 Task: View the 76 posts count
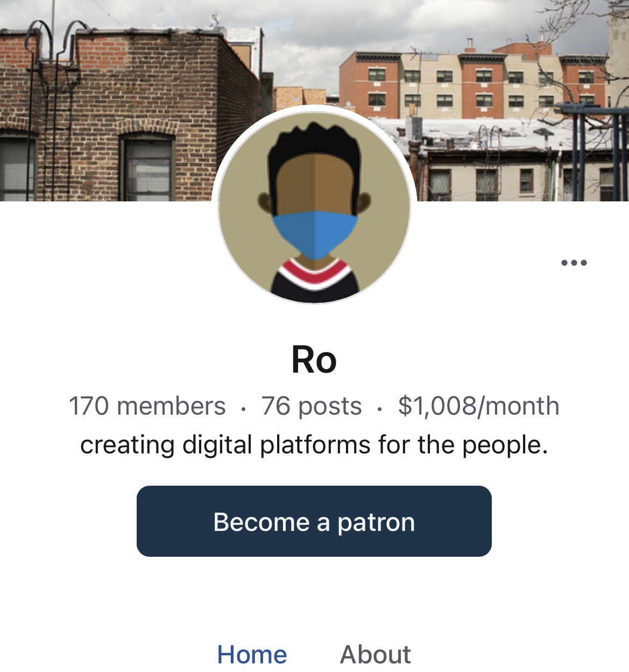coord(312,406)
